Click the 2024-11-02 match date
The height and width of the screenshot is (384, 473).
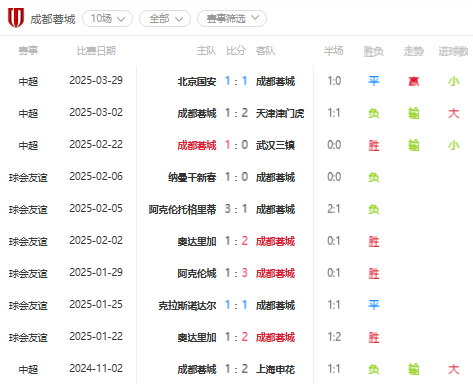[x=96, y=368]
